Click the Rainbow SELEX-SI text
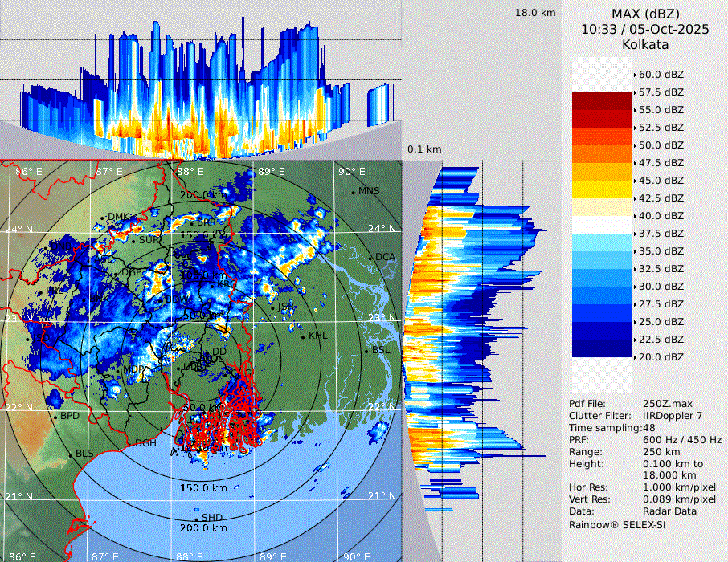Viewport: 728px width, 562px height. coord(617,524)
